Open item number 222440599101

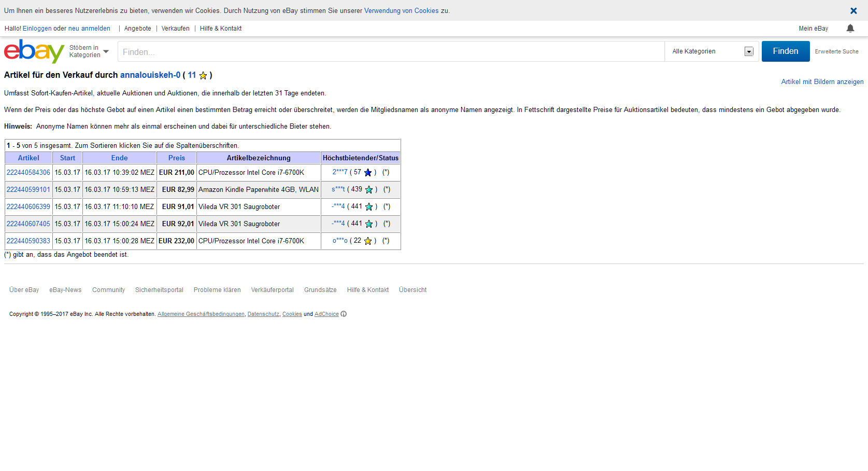[29, 190]
